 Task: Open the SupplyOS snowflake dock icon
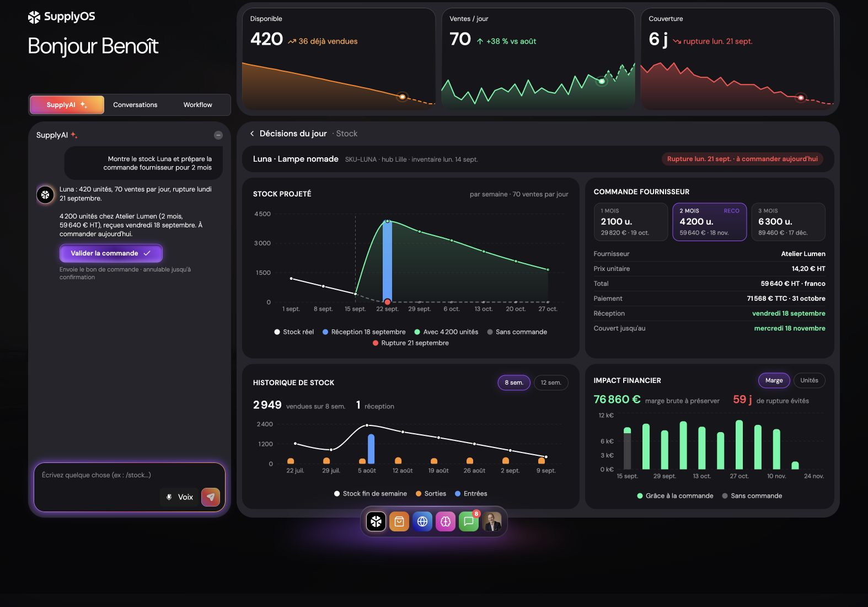[x=376, y=521]
